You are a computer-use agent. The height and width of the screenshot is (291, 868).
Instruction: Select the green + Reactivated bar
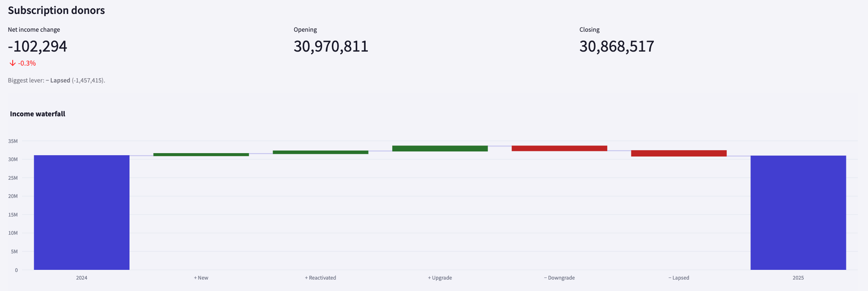tap(320, 152)
